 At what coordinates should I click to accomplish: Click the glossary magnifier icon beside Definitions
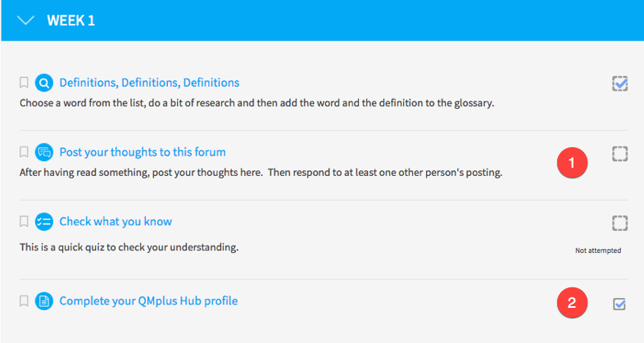click(x=44, y=83)
